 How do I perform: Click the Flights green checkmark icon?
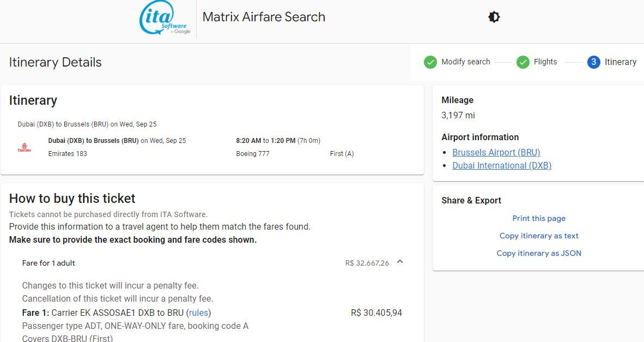(523, 62)
